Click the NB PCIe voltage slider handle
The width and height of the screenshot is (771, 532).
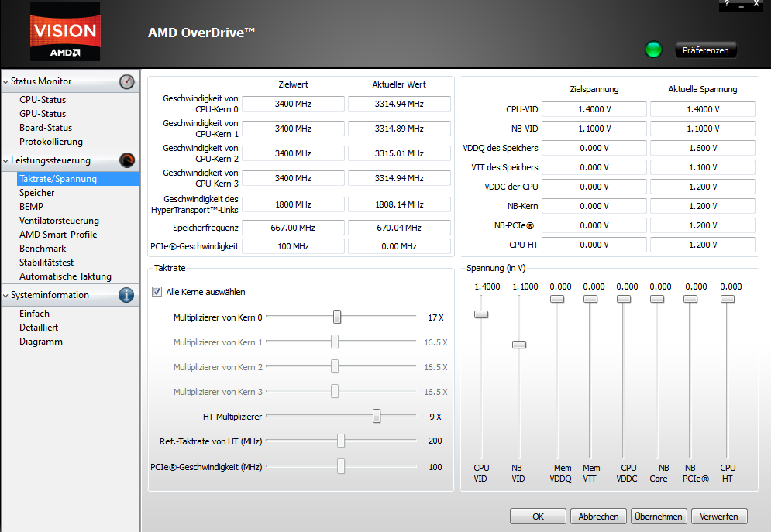tap(690, 299)
